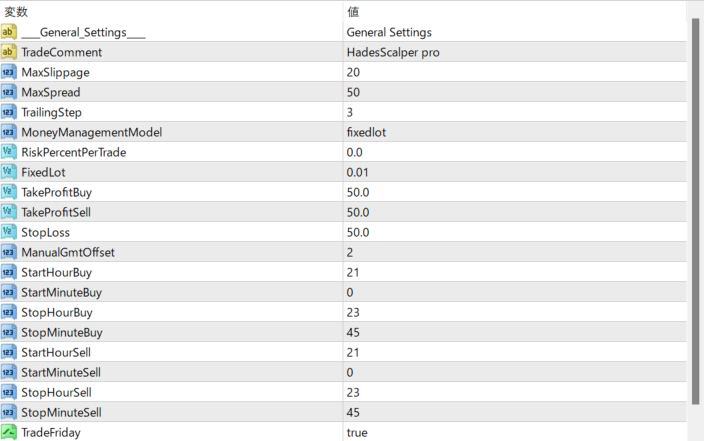The image size is (704, 441).
Task: Click the string icon beside TradeComment
Action: point(9,52)
